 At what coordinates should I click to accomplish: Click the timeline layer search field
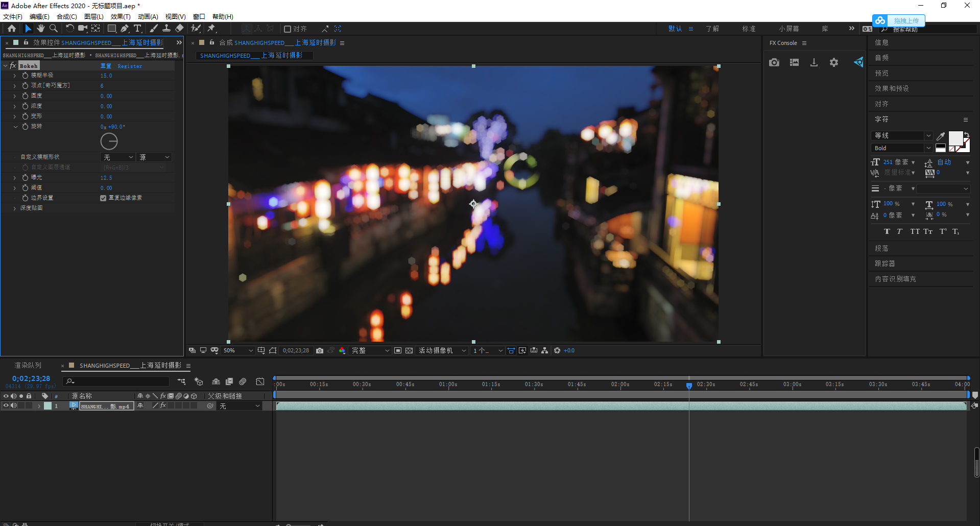[x=116, y=381]
